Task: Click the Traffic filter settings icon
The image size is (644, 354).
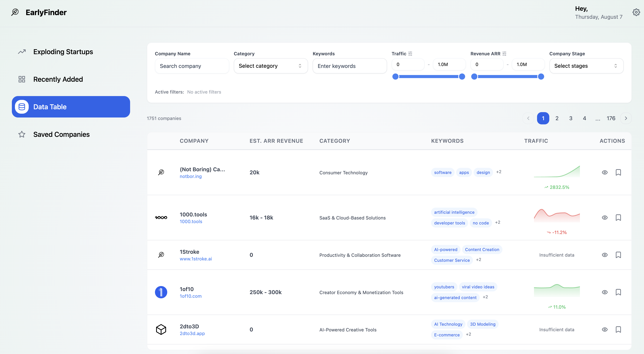Action: pos(410,54)
